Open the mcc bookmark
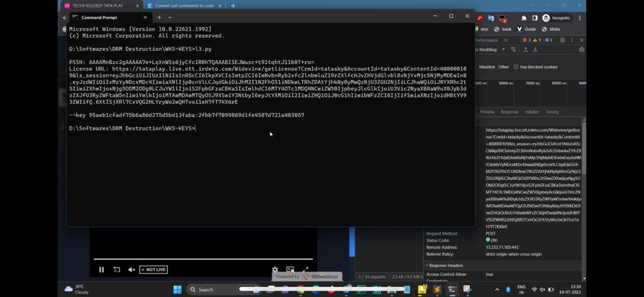Screen dimensions: 644x297 (x=482, y=29)
